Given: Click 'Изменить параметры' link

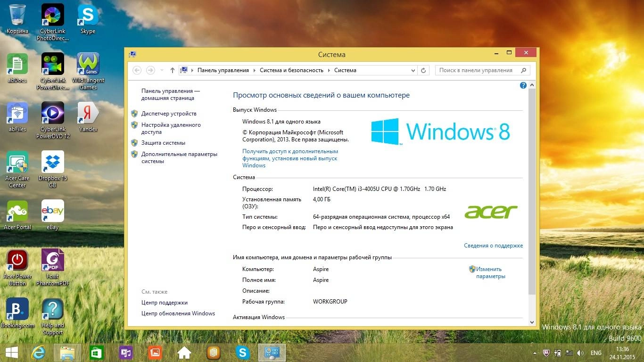Looking at the screenshot, I should point(490,273).
